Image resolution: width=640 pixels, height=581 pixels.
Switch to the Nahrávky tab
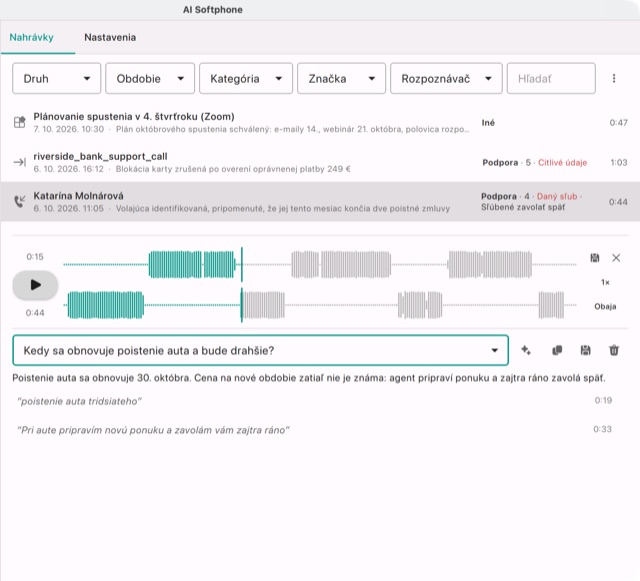click(x=31, y=37)
